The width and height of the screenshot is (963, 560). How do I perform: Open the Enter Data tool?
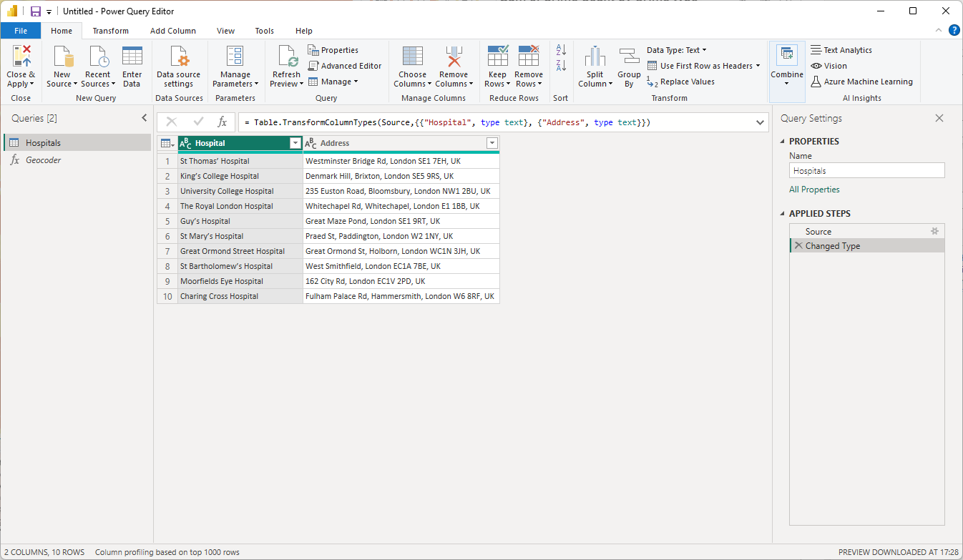pyautogui.click(x=132, y=57)
